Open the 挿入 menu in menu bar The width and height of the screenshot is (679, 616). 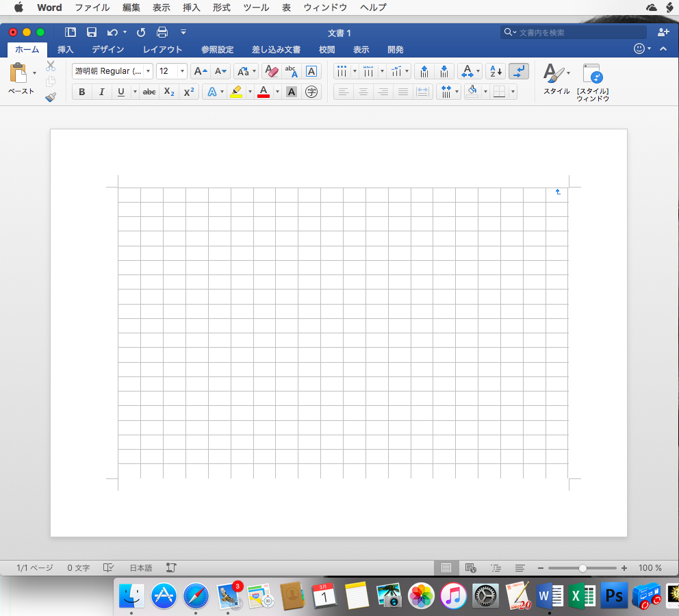pyautogui.click(x=192, y=8)
